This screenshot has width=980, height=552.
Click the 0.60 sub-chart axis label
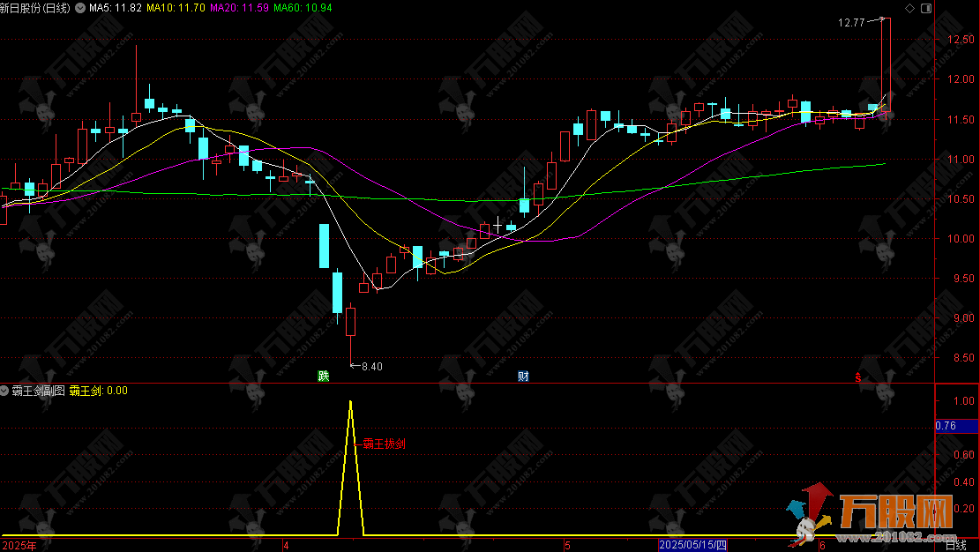tap(964, 455)
